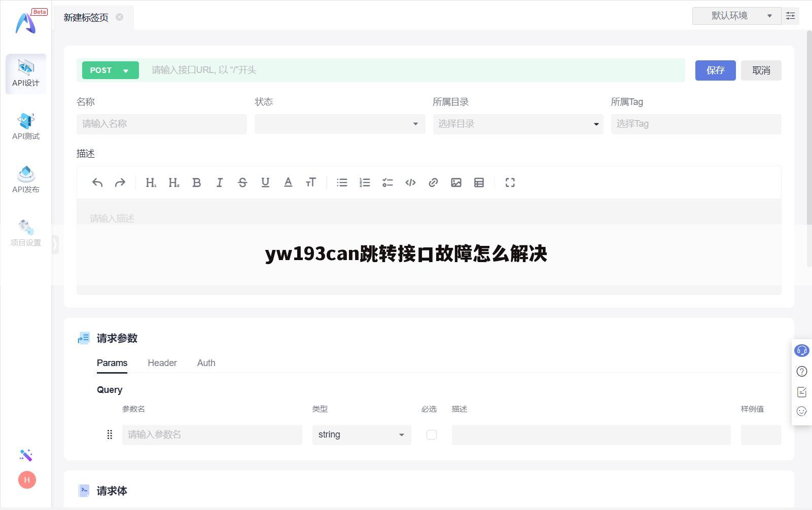Focus the 请输入参数名 field
Viewport: 812px width, 510px height.
pos(212,434)
